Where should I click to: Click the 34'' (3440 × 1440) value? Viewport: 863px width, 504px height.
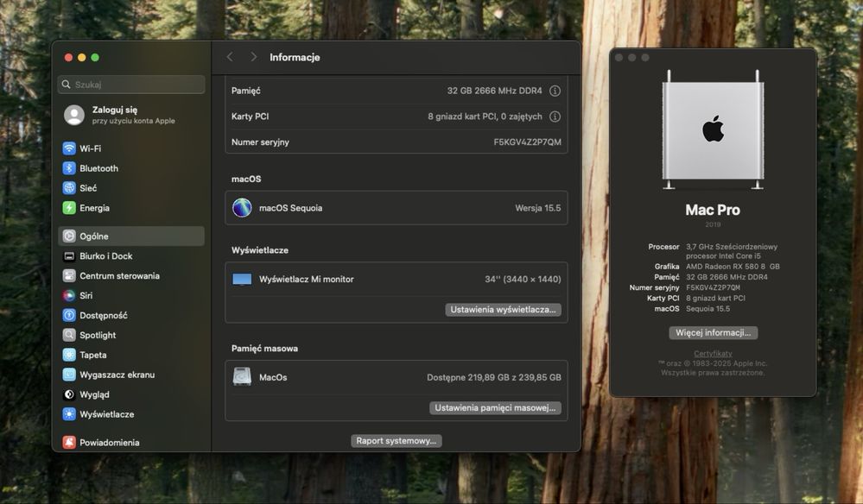pos(523,280)
